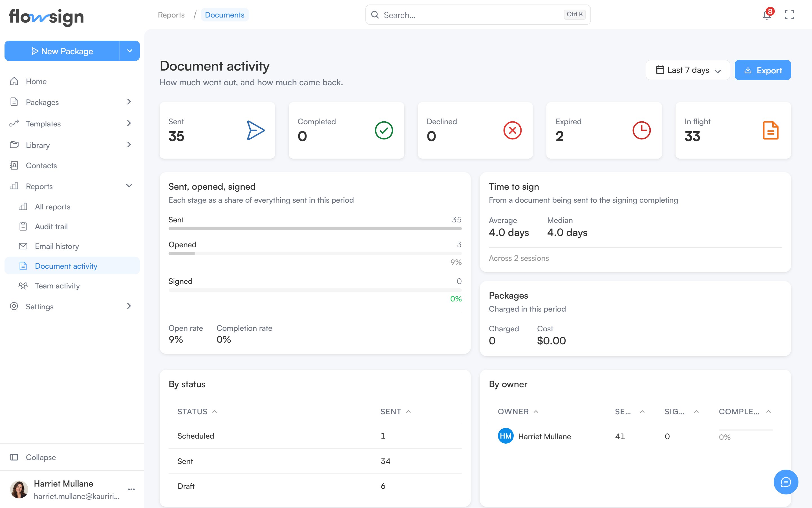This screenshot has width=812, height=508.
Task: Click the Ctrl K shortcut badge
Action: (574, 14)
